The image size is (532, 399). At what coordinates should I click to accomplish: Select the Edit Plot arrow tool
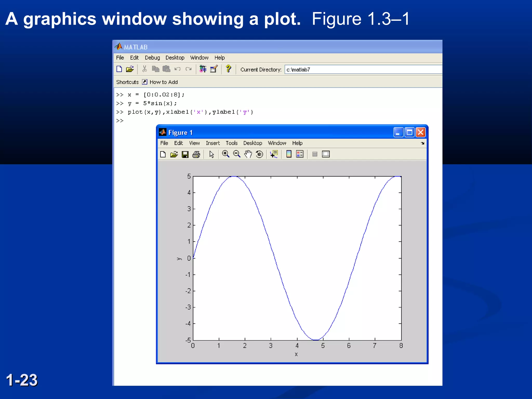click(212, 154)
